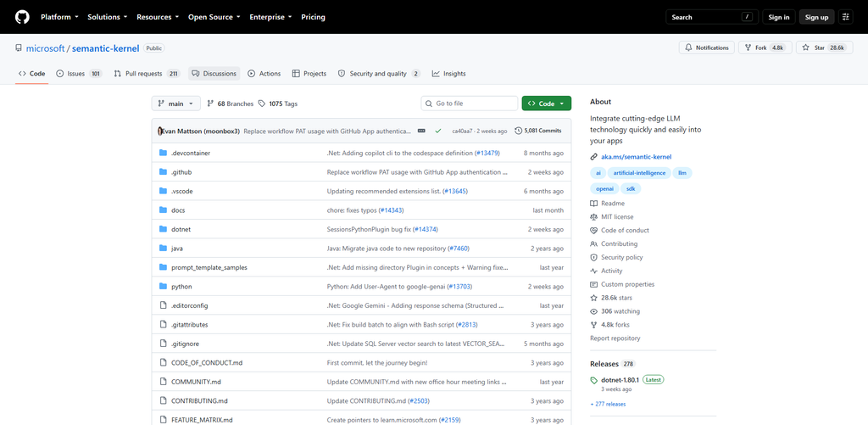
Task: Switch to the Discussions tab
Action: coord(214,74)
